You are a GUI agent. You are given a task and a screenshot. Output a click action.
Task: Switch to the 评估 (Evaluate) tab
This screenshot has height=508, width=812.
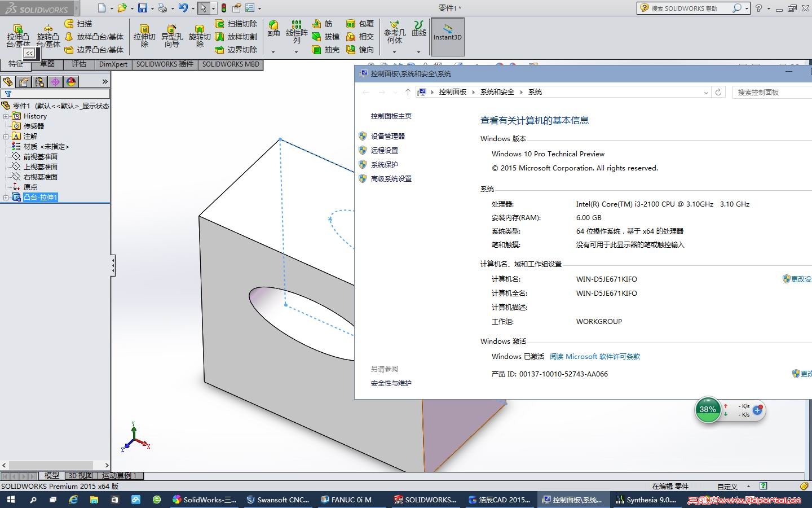pyautogui.click(x=79, y=64)
